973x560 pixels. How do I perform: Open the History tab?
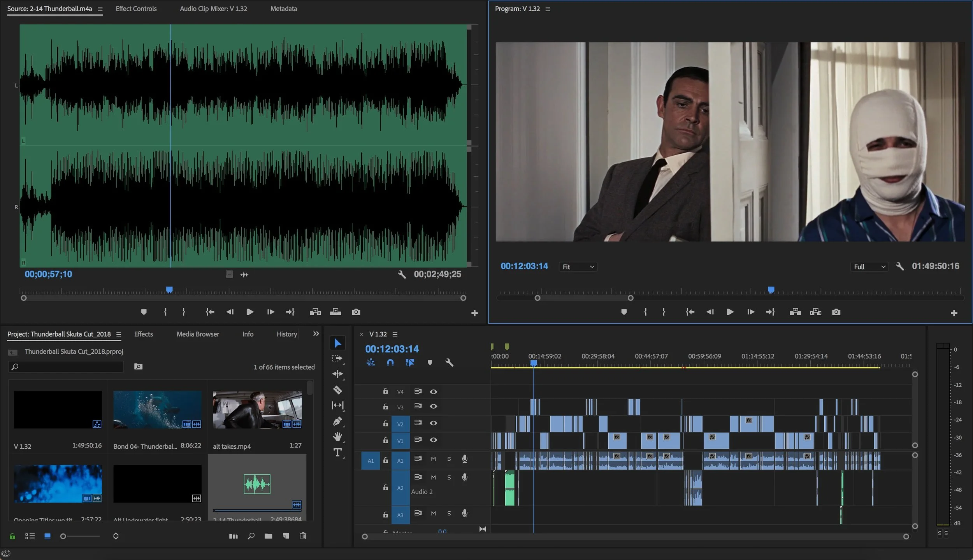click(x=286, y=334)
